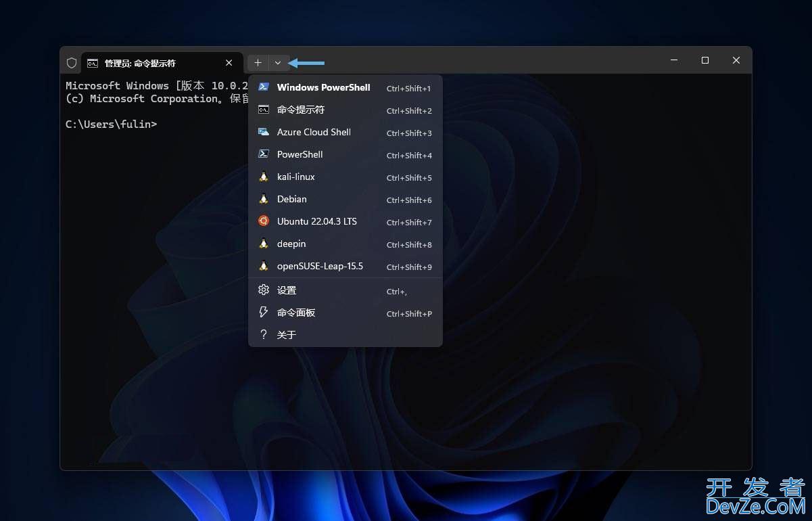Screen dimensions: 812x521
Task: Open the Debian profile
Action: pyautogui.click(x=345, y=199)
